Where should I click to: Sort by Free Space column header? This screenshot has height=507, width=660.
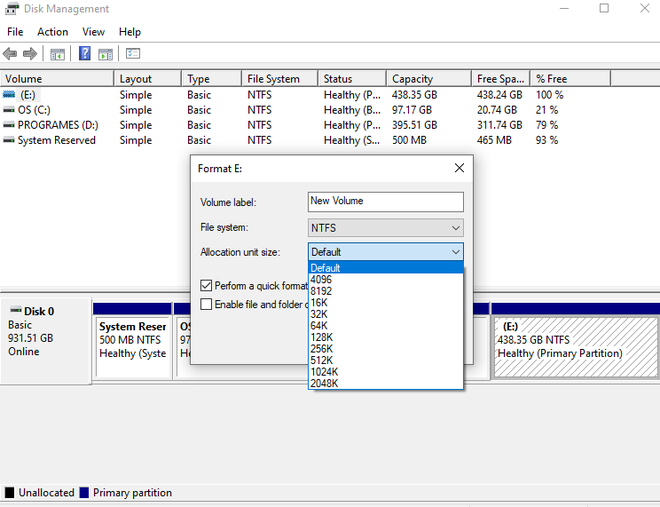[x=501, y=79]
